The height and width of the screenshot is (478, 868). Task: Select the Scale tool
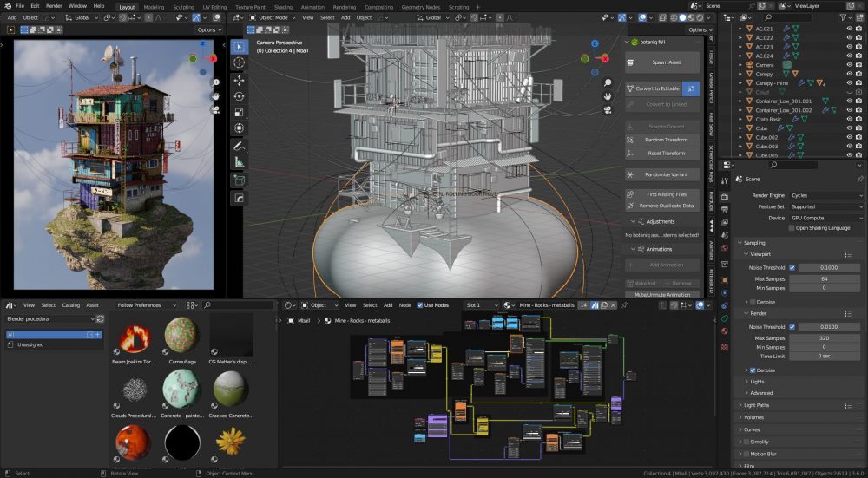click(240, 112)
